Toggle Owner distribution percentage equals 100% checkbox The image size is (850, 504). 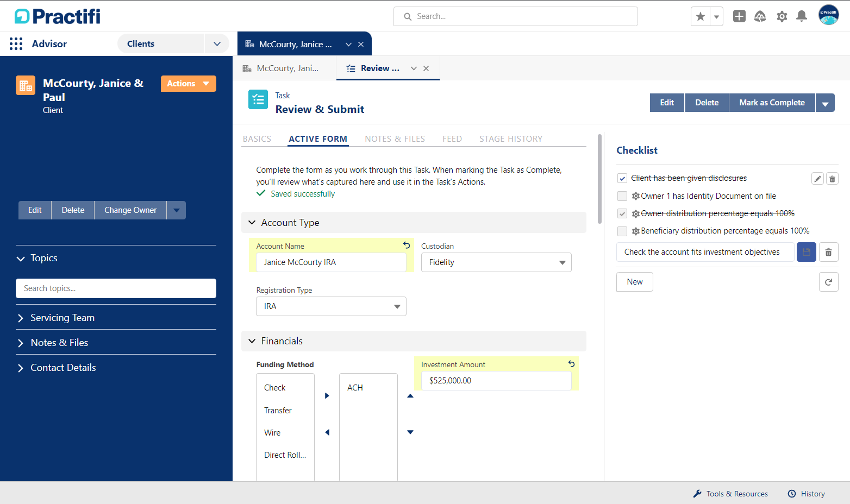622,213
